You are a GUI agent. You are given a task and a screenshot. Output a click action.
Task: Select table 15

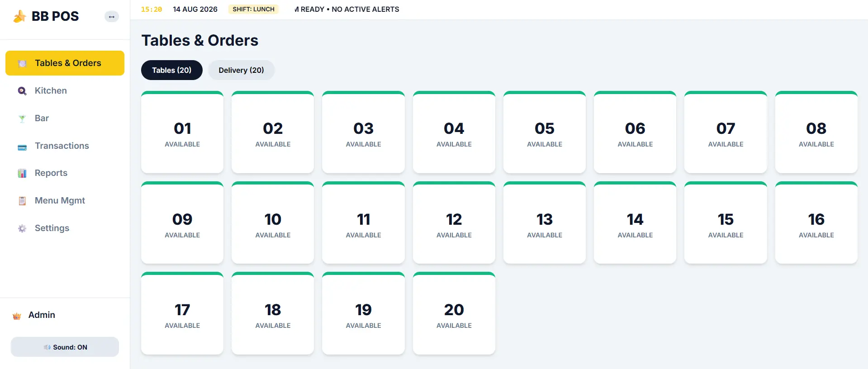coord(726,222)
